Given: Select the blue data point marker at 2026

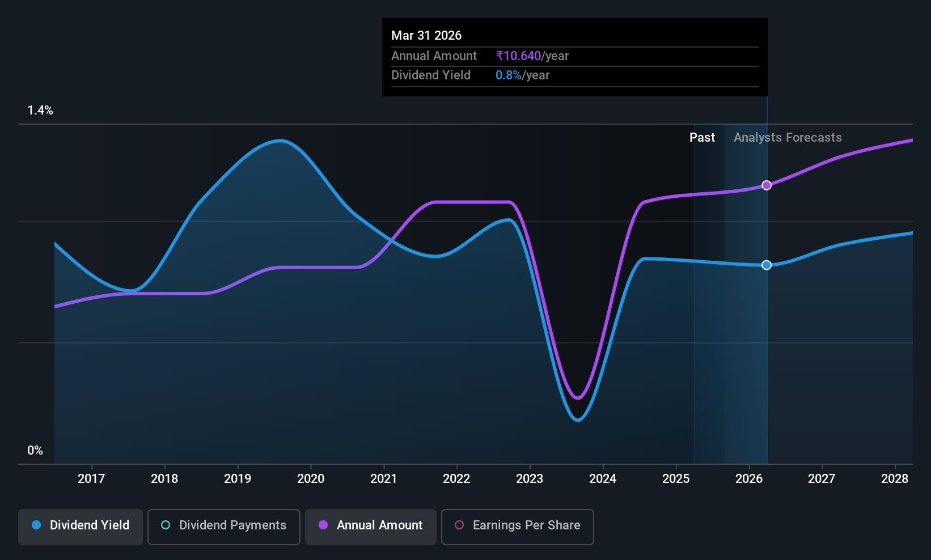Looking at the screenshot, I should 767,265.
